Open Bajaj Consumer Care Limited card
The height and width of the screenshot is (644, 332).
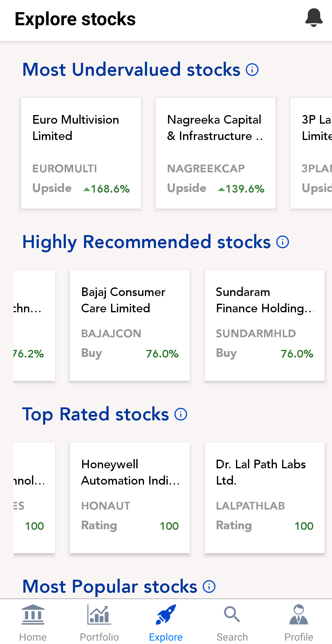pos(130,326)
